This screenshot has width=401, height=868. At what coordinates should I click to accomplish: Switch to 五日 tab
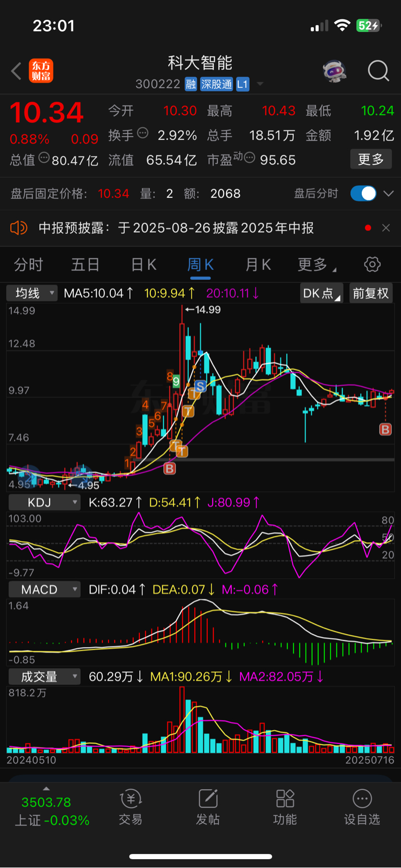point(86,265)
